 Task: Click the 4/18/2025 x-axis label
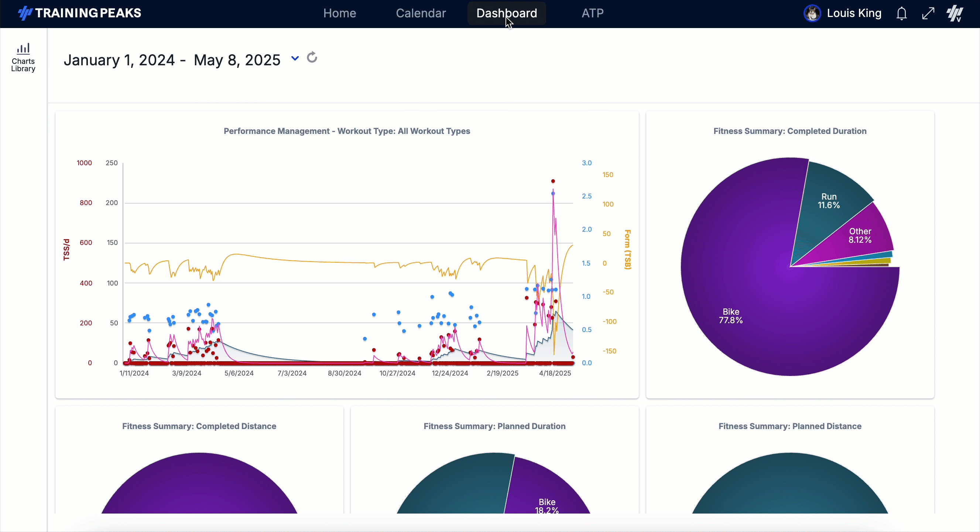555,373
